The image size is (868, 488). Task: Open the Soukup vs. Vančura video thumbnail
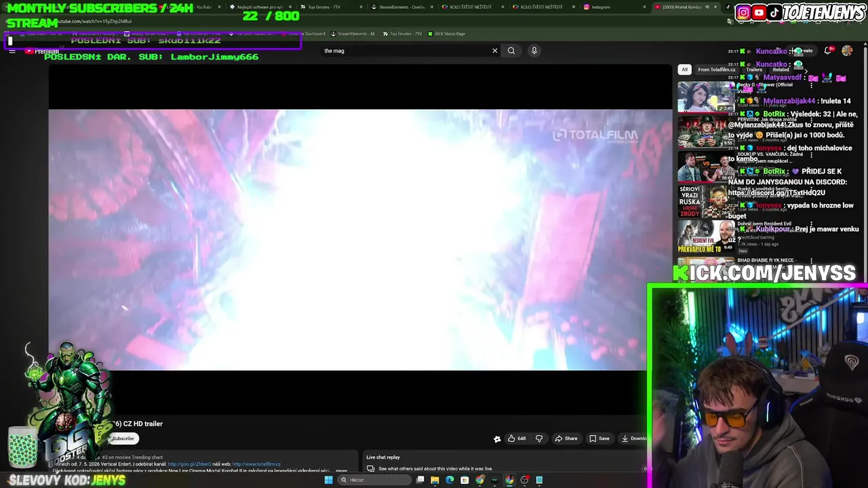(x=706, y=167)
